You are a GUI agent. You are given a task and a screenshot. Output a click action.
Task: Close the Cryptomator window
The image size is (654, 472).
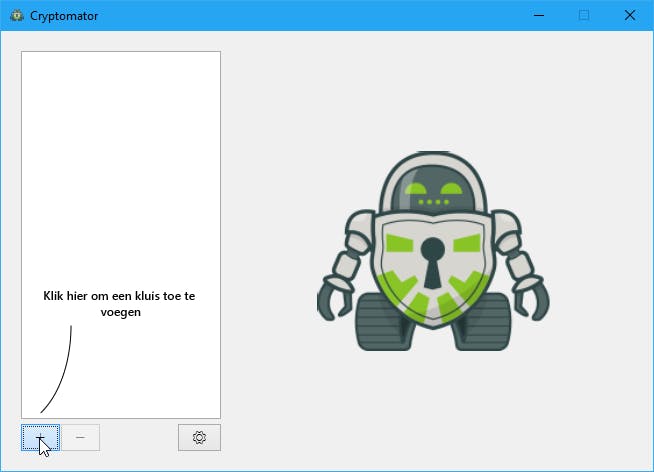pos(630,15)
